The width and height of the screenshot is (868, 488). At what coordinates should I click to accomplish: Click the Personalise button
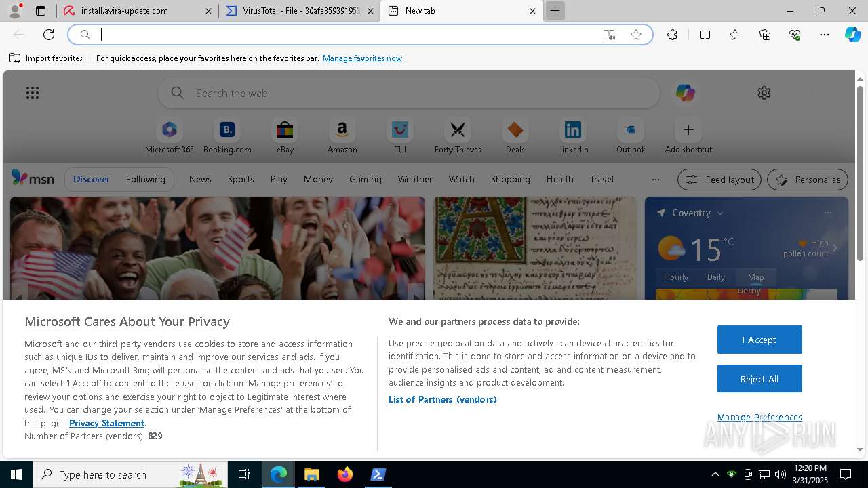click(x=808, y=180)
